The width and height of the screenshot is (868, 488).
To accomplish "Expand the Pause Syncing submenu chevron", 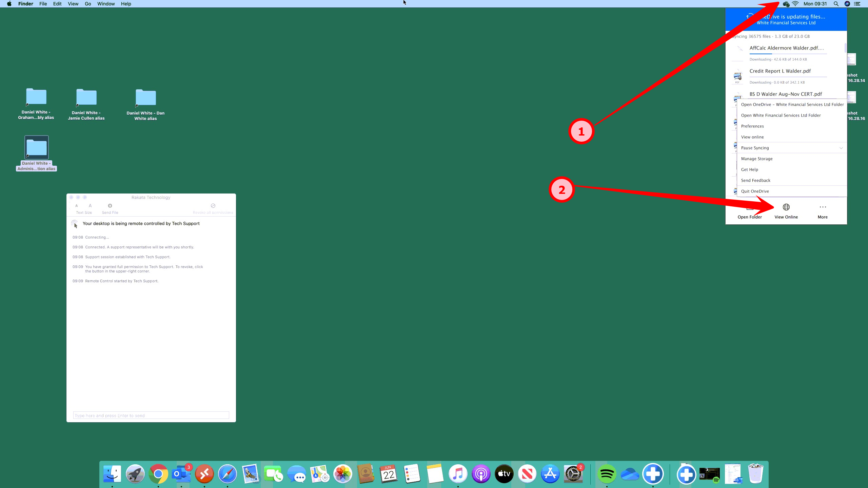I will [x=841, y=148].
